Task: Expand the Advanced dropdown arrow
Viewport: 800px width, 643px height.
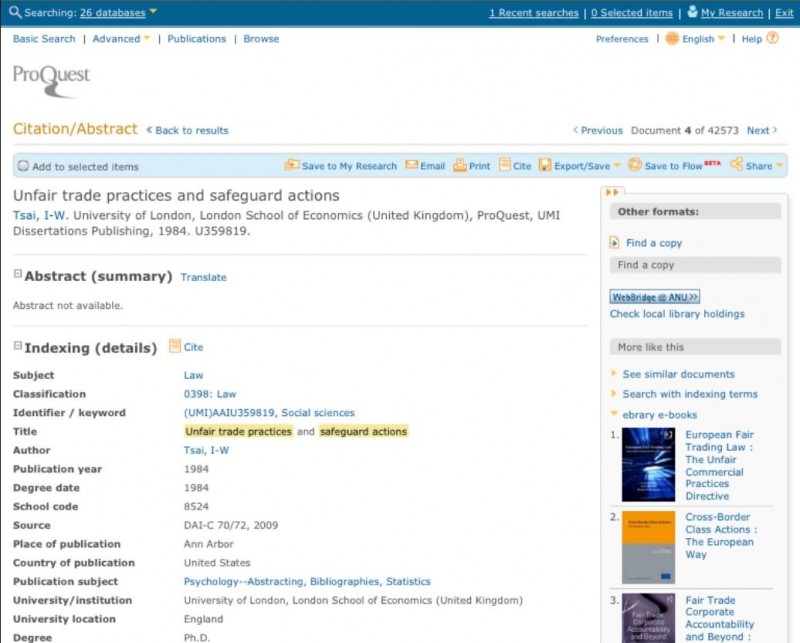Action: pyautogui.click(x=147, y=38)
